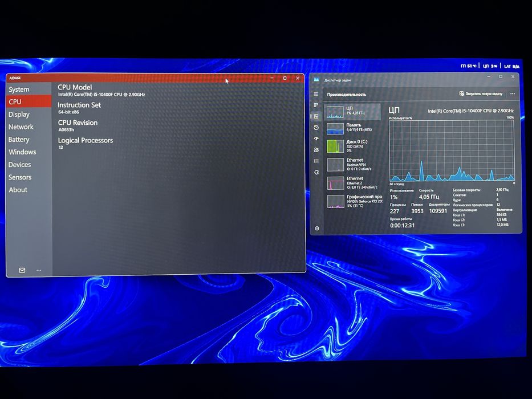Maximize the Task Manager window

(x=501, y=77)
